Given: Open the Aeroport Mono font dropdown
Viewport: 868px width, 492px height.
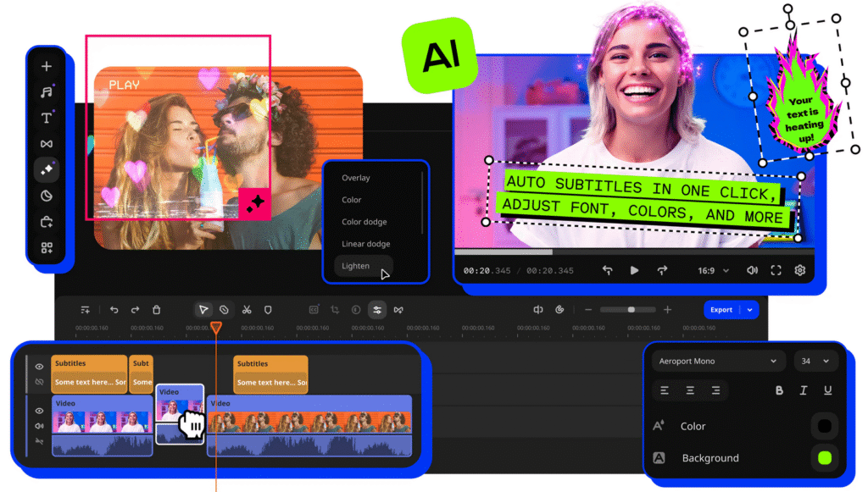Looking at the screenshot, I should pos(718,361).
